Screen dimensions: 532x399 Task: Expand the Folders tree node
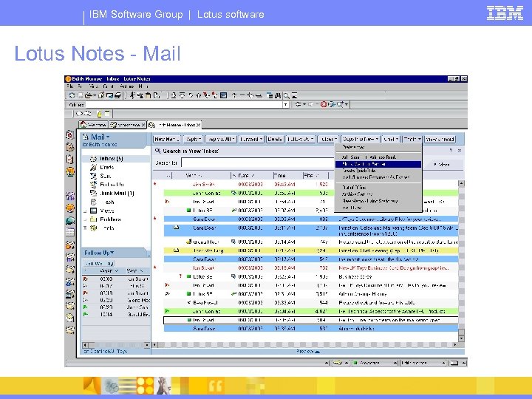click(85, 219)
